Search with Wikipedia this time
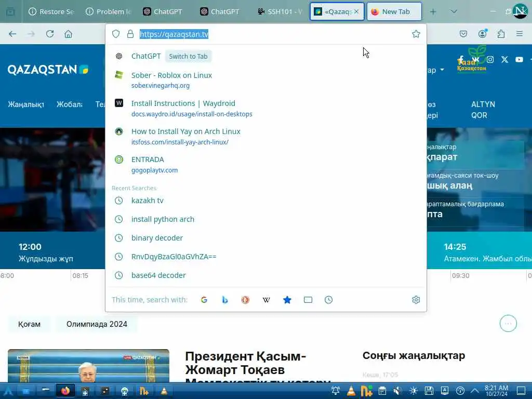 coord(267,300)
